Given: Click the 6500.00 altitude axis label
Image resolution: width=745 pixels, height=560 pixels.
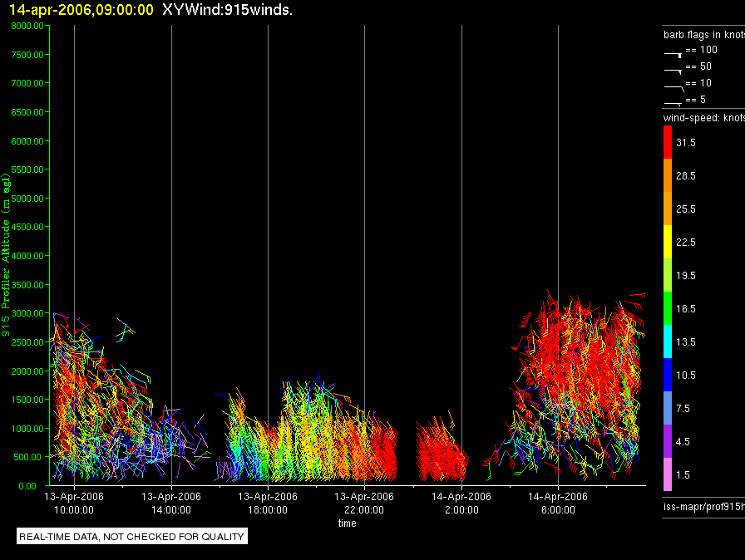Looking at the screenshot, I should tap(27, 112).
